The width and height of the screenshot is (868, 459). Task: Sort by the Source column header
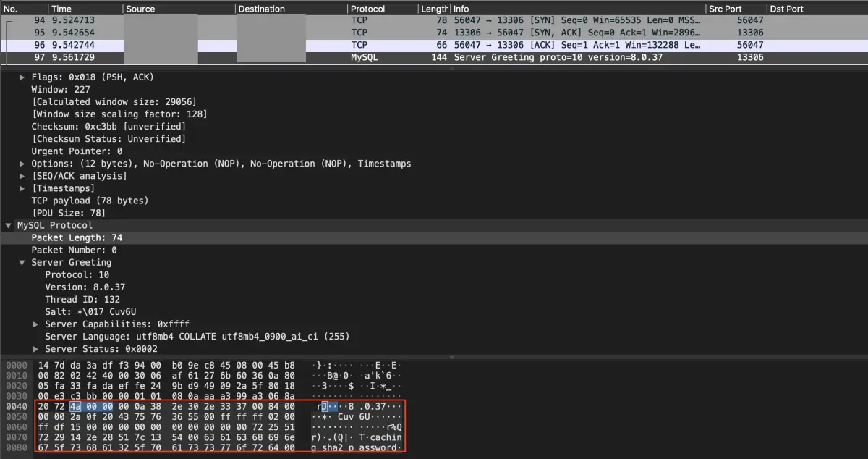coord(179,9)
